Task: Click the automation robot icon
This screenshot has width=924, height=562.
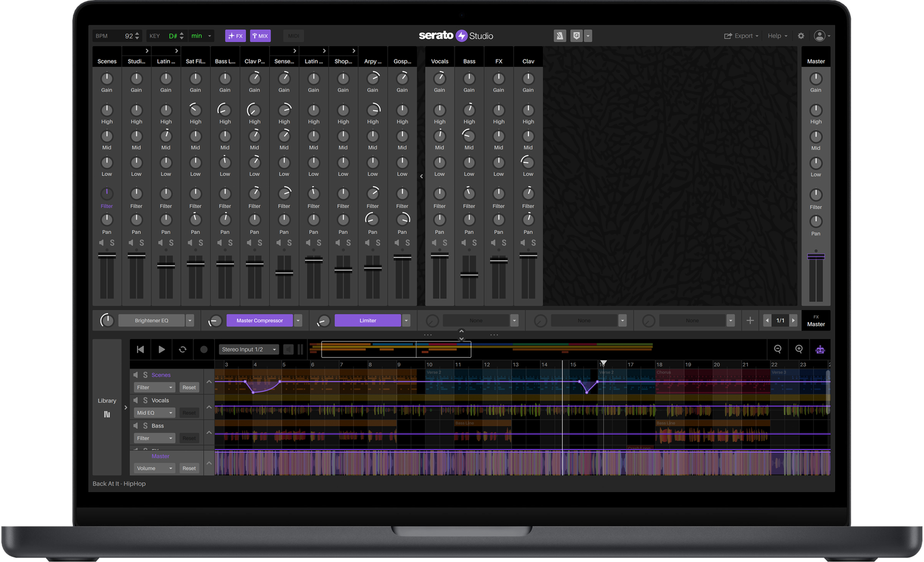Action: click(820, 349)
